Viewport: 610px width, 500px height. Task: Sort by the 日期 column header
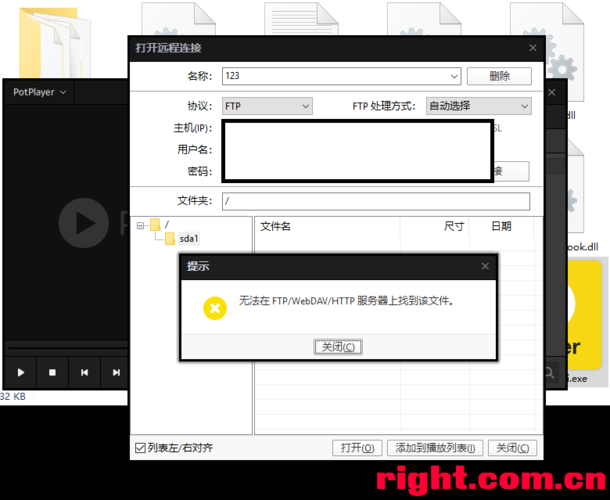click(501, 226)
